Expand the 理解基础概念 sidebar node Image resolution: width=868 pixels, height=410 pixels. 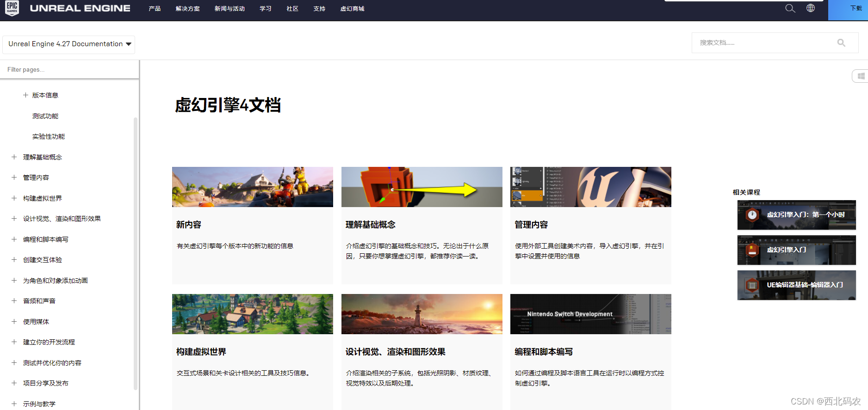[x=14, y=157]
